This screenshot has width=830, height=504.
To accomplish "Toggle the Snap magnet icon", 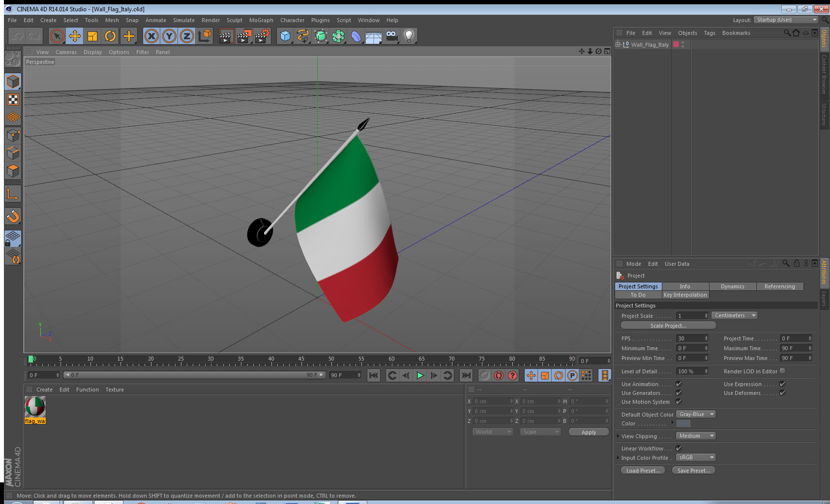I will click(13, 216).
